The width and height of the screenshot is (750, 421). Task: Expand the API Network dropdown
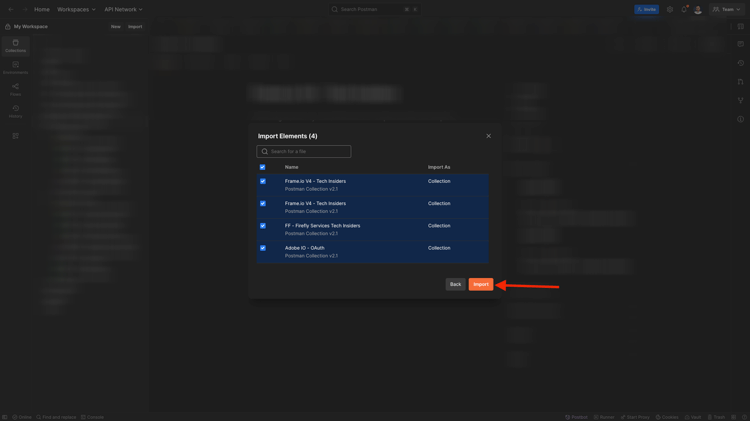[123, 9]
